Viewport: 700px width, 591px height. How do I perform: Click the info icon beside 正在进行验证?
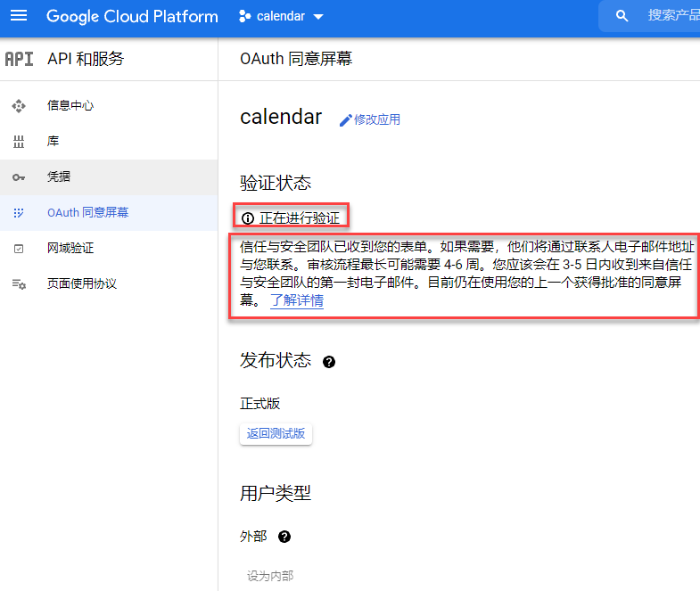pyautogui.click(x=248, y=218)
